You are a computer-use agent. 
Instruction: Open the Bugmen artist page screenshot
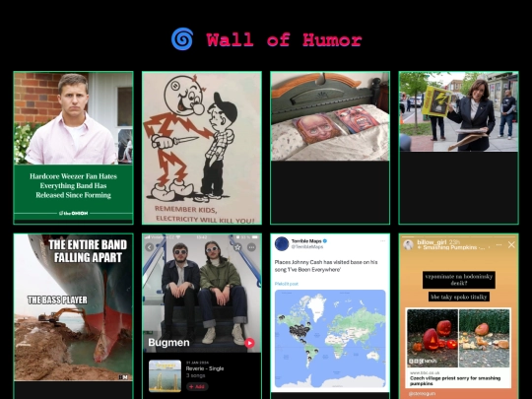point(202,316)
